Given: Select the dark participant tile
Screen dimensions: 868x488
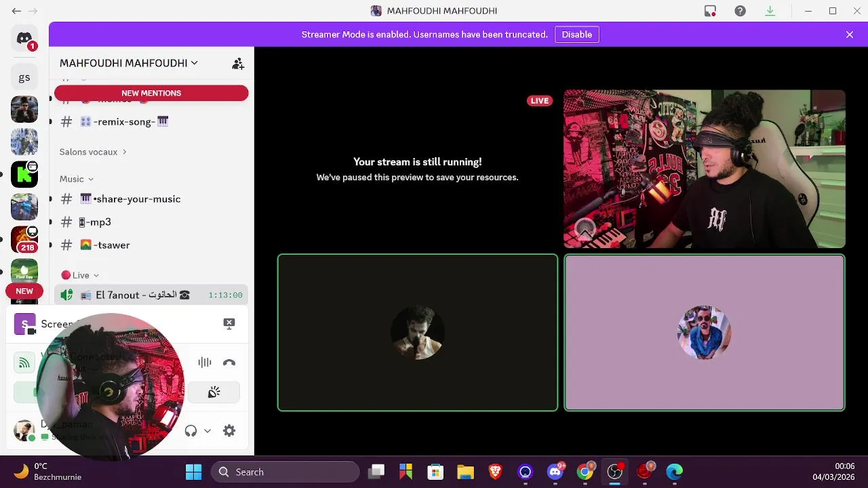Looking at the screenshot, I should (x=418, y=333).
